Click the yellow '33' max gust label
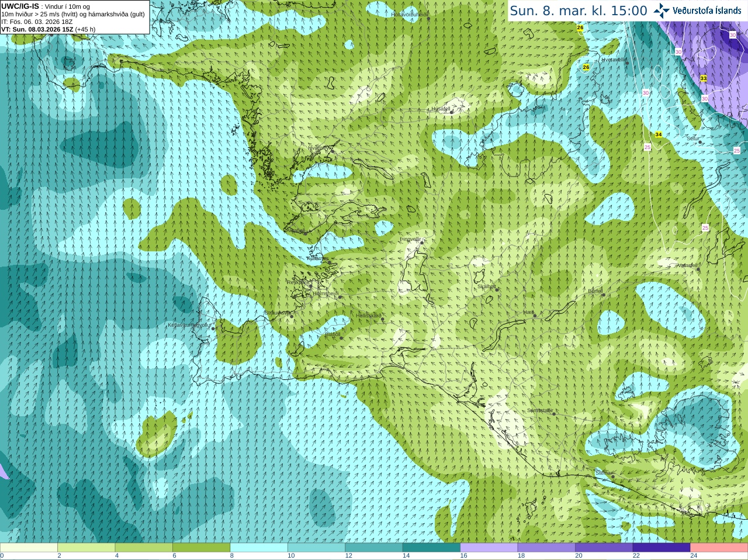 (704, 78)
